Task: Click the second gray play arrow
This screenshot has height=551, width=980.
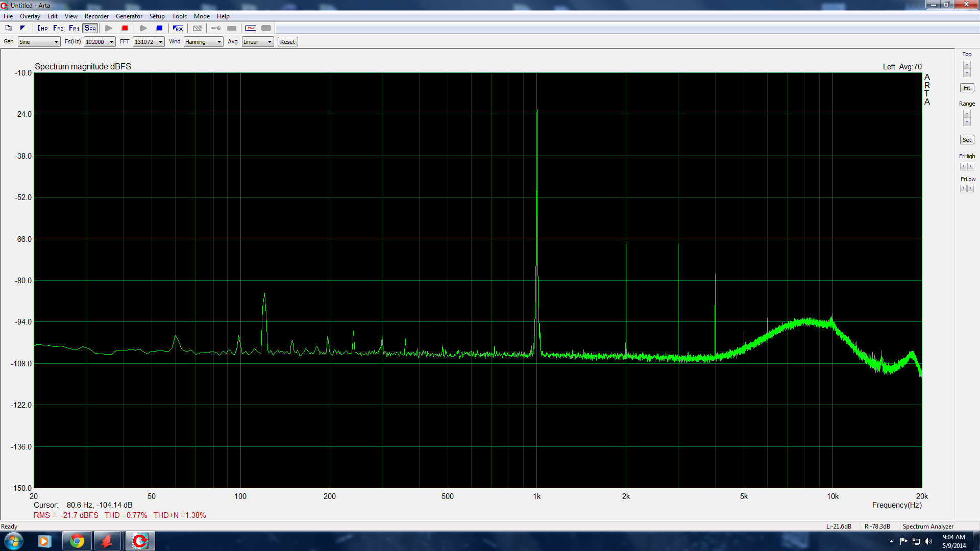Action: pos(143,28)
